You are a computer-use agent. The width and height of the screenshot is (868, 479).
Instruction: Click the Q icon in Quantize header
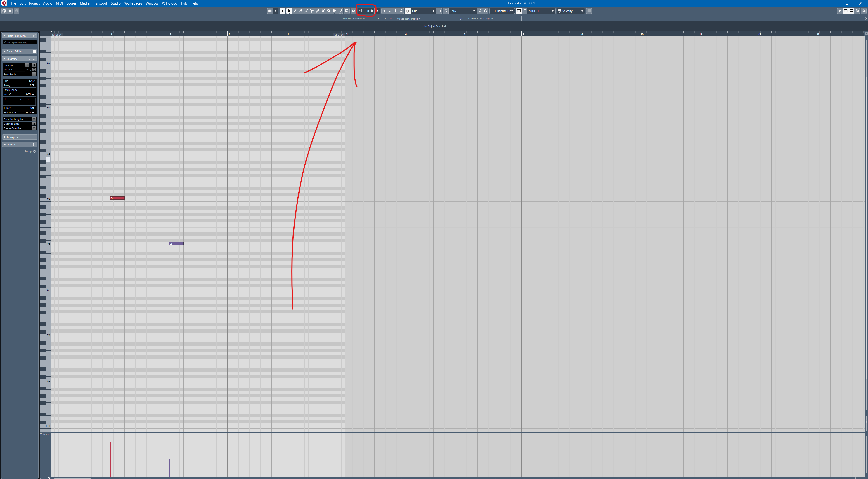(34, 58)
